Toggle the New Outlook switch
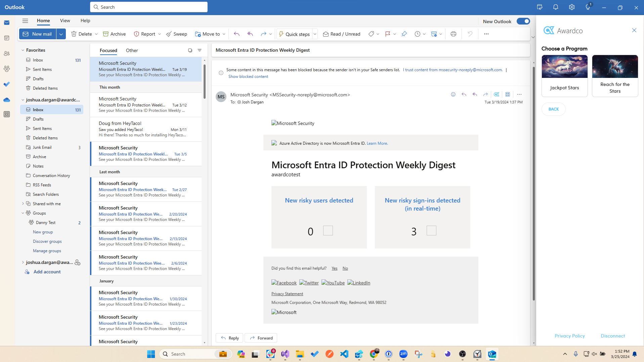The image size is (644, 362). (x=523, y=21)
